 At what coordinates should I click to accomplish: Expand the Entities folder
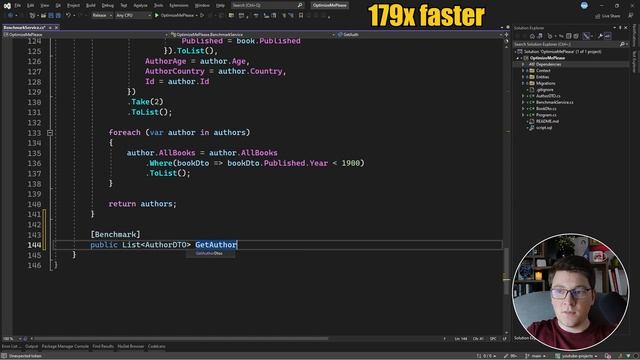pyautogui.click(x=523, y=77)
